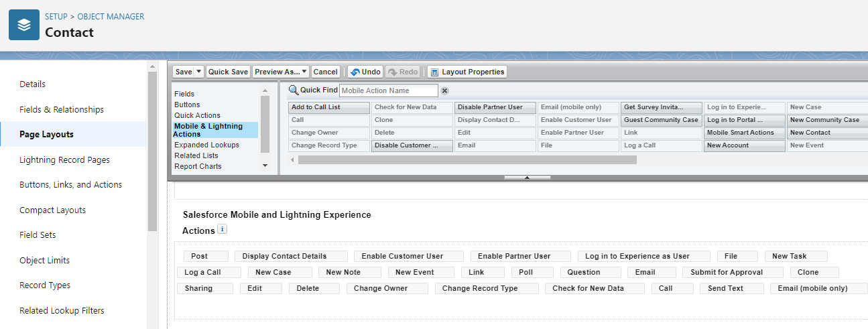
Task: Click Guest Community Case in the palette
Action: coord(662,120)
